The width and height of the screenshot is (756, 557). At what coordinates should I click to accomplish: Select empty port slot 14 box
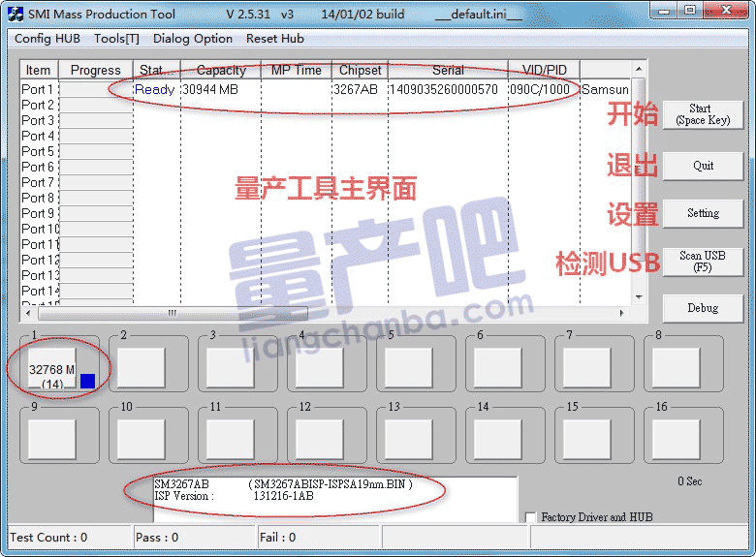coord(497,439)
